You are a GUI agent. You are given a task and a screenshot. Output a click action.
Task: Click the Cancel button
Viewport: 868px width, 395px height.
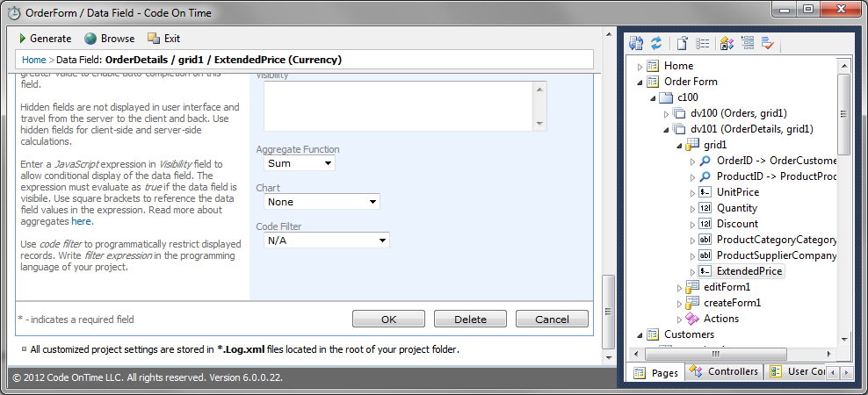(552, 319)
